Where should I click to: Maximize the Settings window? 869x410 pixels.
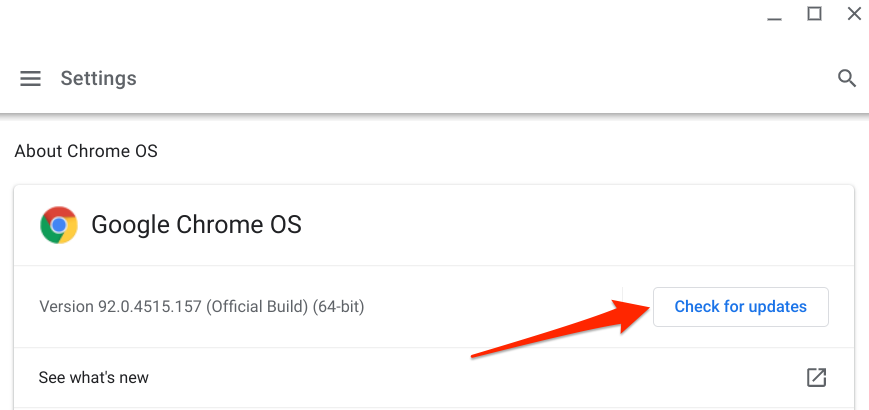(x=814, y=14)
